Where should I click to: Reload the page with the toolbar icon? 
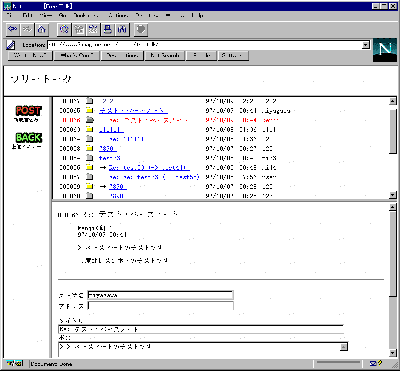point(64,30)
